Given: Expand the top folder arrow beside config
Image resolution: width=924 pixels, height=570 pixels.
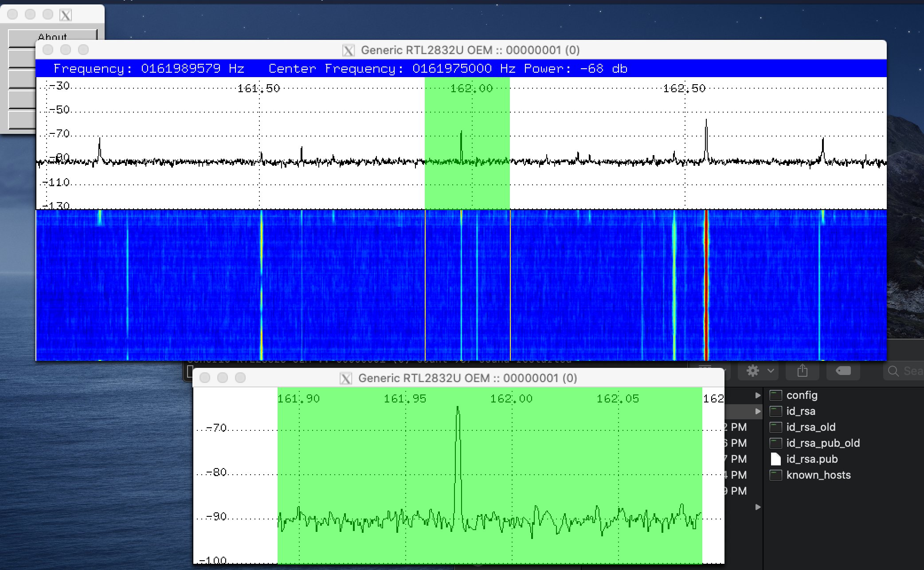Looking at the screenshot, I should pyautogui.click(x=758, y=395).
